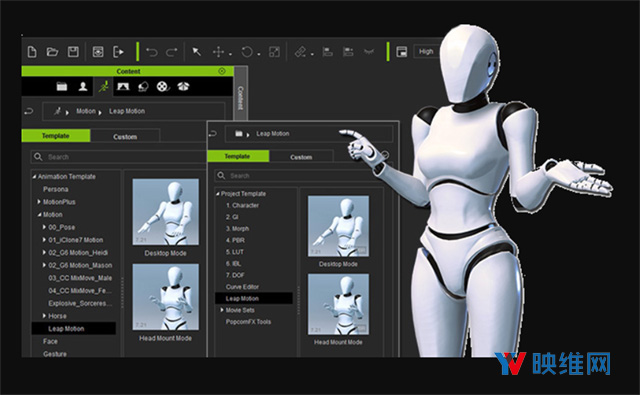Select Explosive_Sorceres... tree item
The height and width of the screenshot is (395, 640).
pyautogui.click(x=80, y=303)
